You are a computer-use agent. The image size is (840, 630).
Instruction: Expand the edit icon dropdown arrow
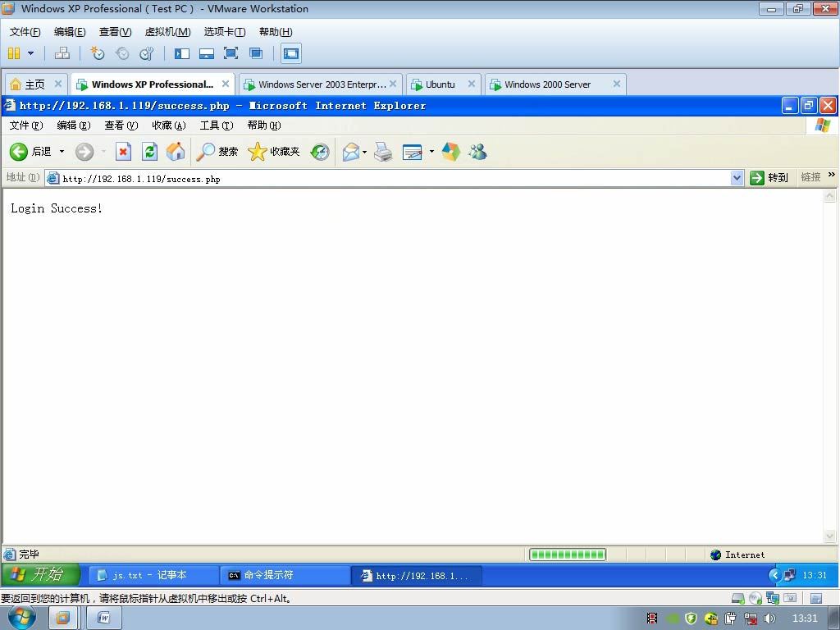431,152
